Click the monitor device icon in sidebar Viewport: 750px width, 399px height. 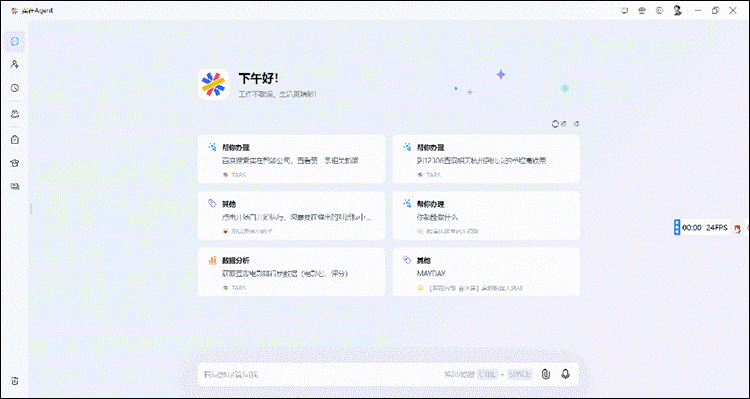(x=15, y=187)
